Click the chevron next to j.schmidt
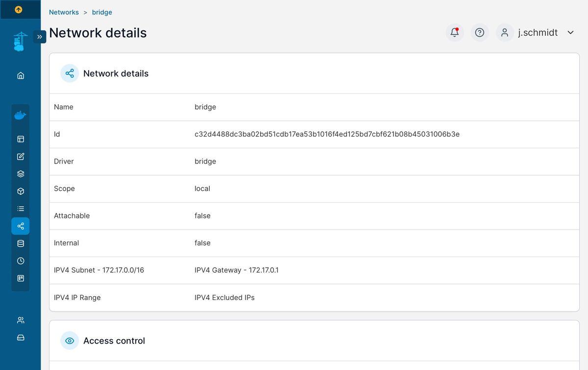The width and height of the screenshot is (588, 370). click(x=570, y=32)
